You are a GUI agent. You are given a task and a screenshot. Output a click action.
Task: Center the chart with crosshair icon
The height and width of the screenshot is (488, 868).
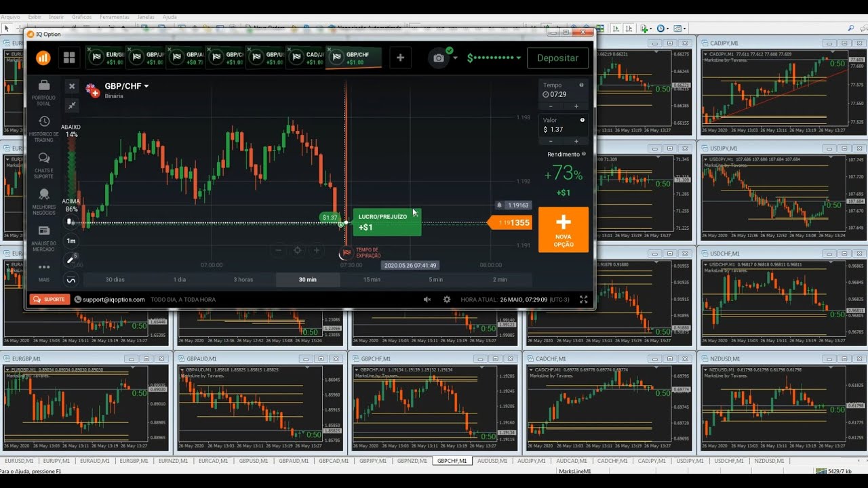tap(297, 250)
